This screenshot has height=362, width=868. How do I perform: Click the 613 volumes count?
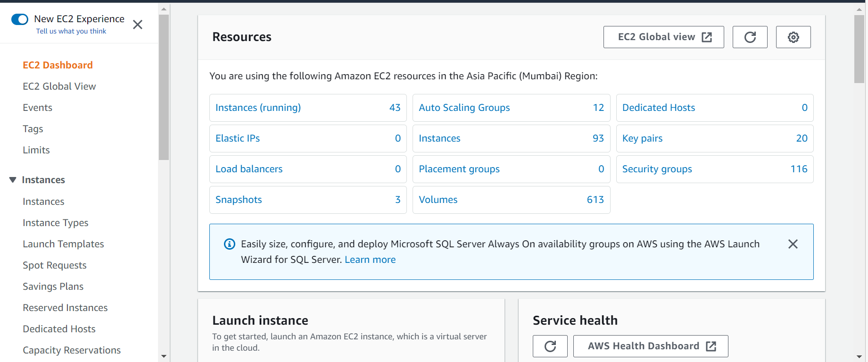click(595, 200)
